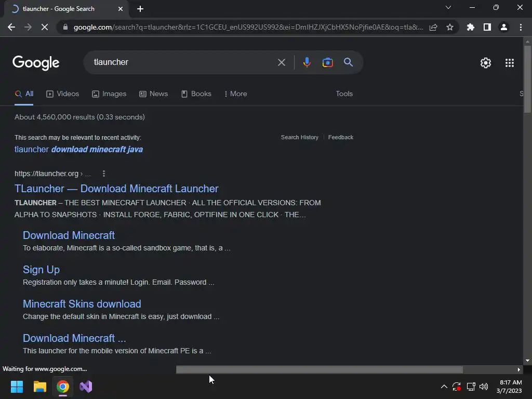Click the horizontal scrollbar thumb

point(320,369)
